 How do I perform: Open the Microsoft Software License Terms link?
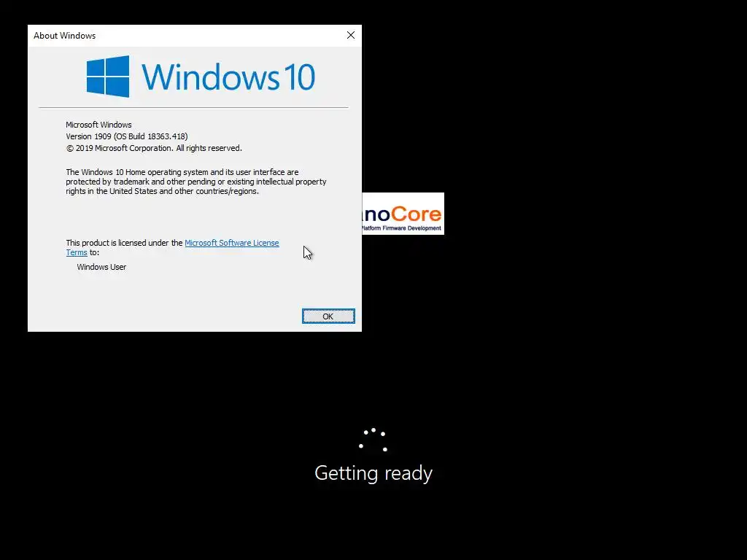(x=231, y=243)
